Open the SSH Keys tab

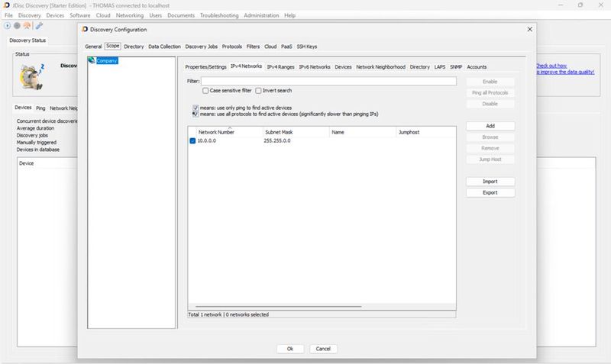pos(307,47)
